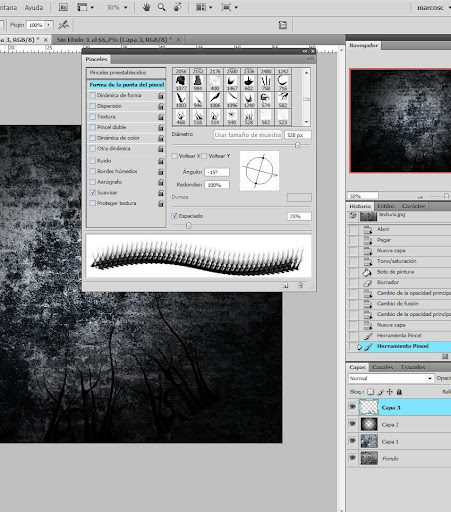Lock the Ruido setting
Screen dimensions: 451x512
coord(161,161)
